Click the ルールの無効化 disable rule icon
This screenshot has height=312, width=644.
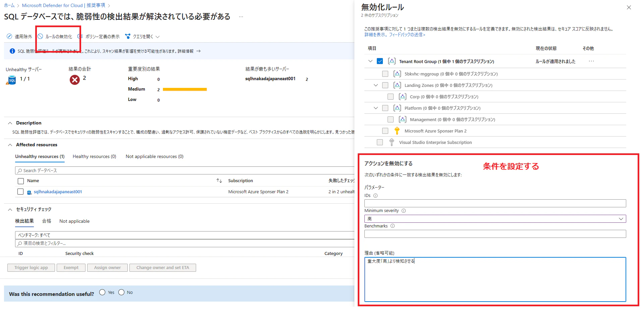(40, 37)
